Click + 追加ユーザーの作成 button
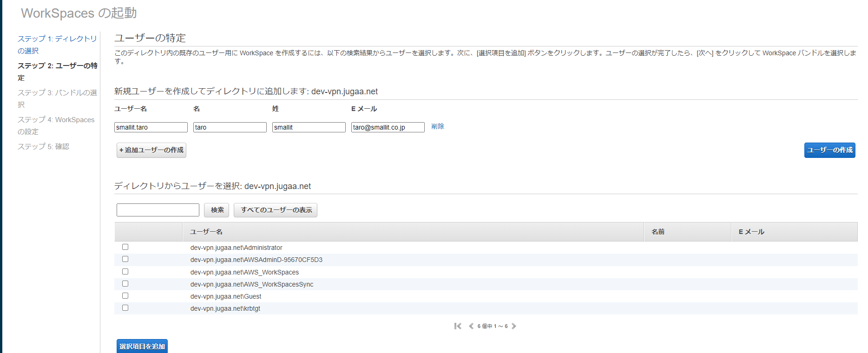868x353 pixels. pos(151,150)
